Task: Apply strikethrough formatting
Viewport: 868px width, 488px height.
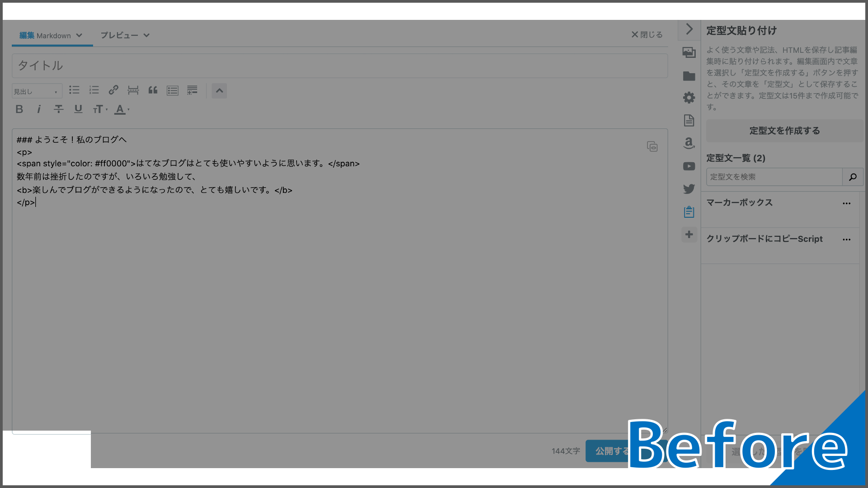Action: pos(58,109)
